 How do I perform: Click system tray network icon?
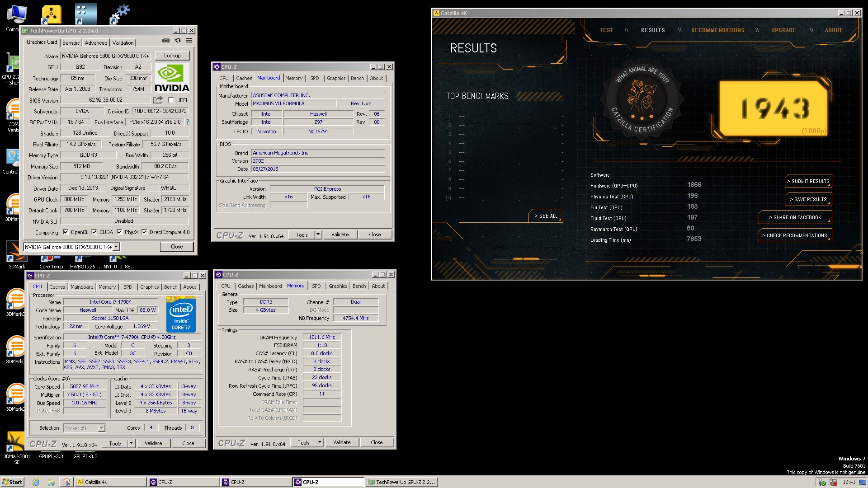coord(833,482)
